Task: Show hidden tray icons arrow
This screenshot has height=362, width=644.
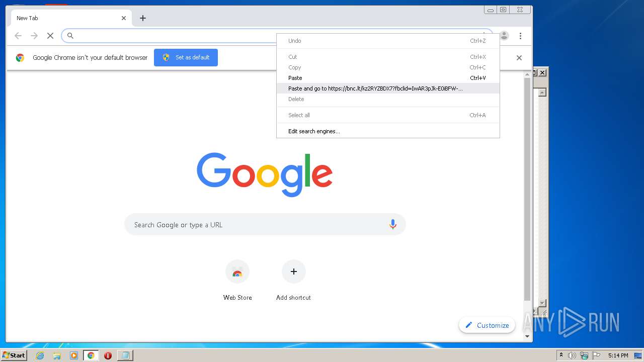Action: point(561,355)
